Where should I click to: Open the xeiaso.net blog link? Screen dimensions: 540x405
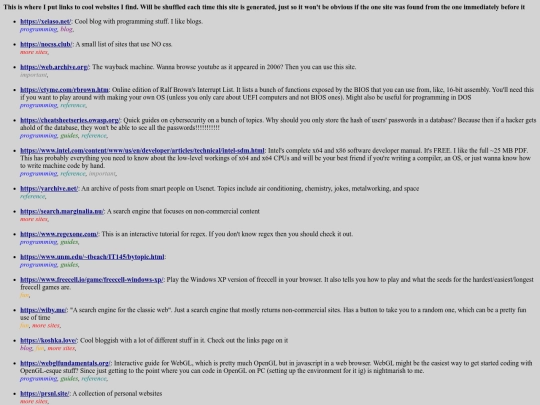[x=45, y=21]
